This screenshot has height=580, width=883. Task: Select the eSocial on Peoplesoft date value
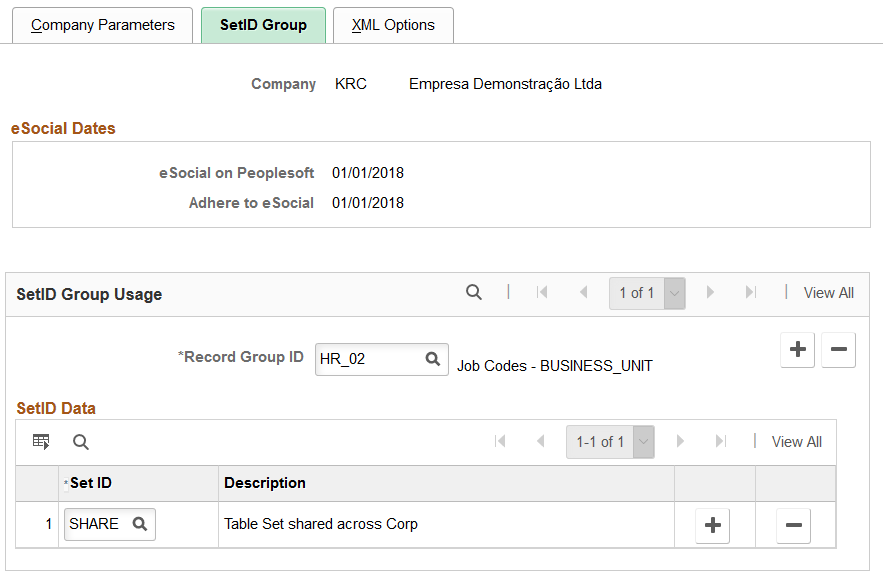tap(368, 173)
